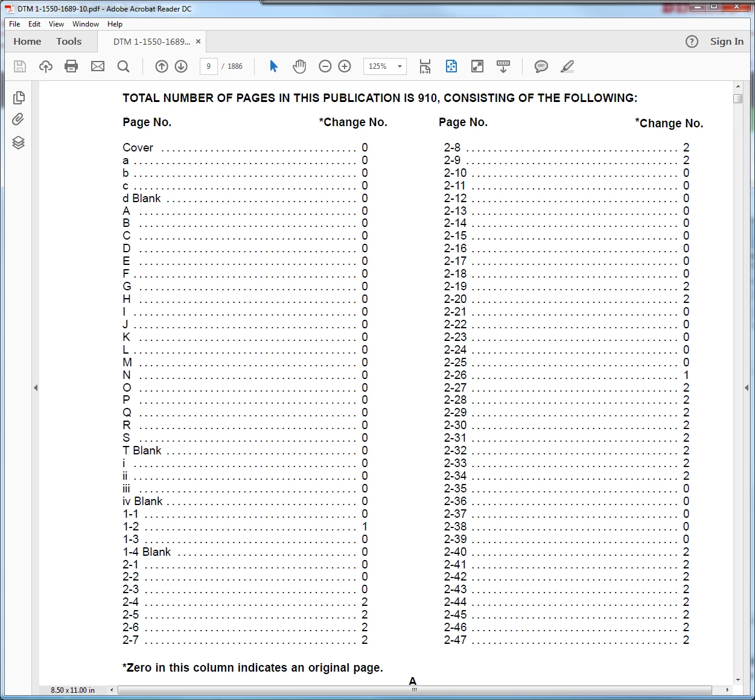Click the cloud upload icon
The width and height of the screenshot is (755, 700).
click(x=46, y=66)
